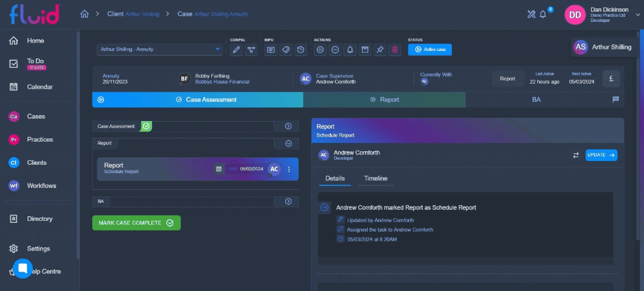
Task: Click the pink delete case icon
Action: tap(395, 50)
